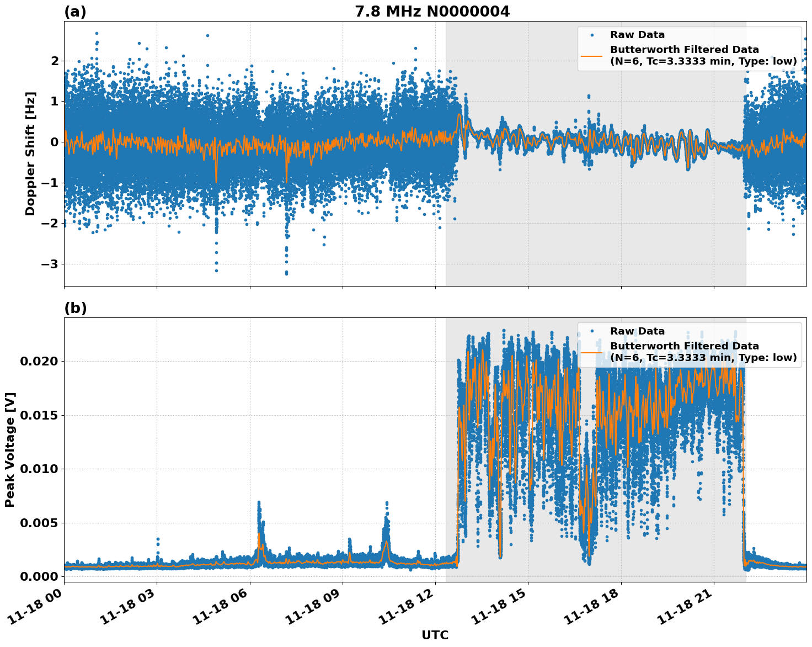The image size is (812, 647).
Task: Click the (a) panel label
Action: (x=75, y=12)
